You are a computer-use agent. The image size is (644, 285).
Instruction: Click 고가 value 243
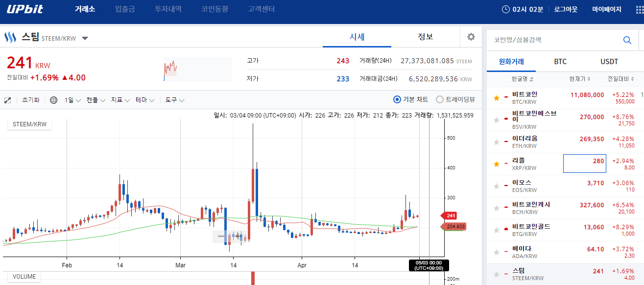tap(343, 61)
